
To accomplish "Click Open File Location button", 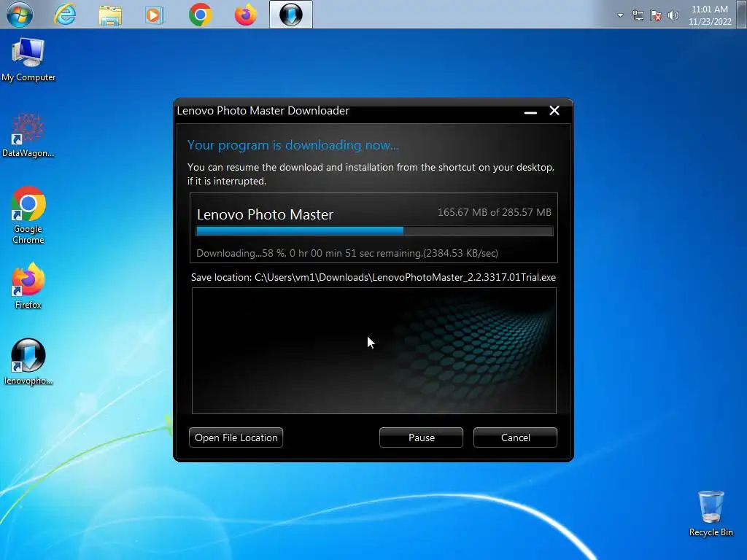I will (236, 437).
